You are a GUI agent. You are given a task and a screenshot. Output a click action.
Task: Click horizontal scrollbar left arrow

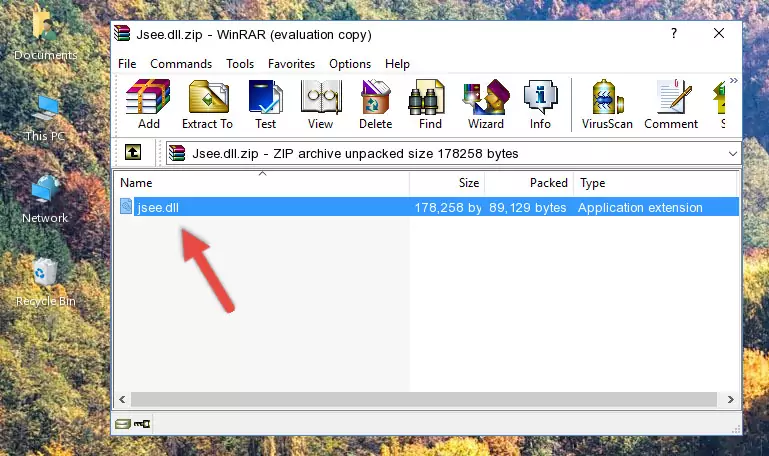[x=122, y=400]
